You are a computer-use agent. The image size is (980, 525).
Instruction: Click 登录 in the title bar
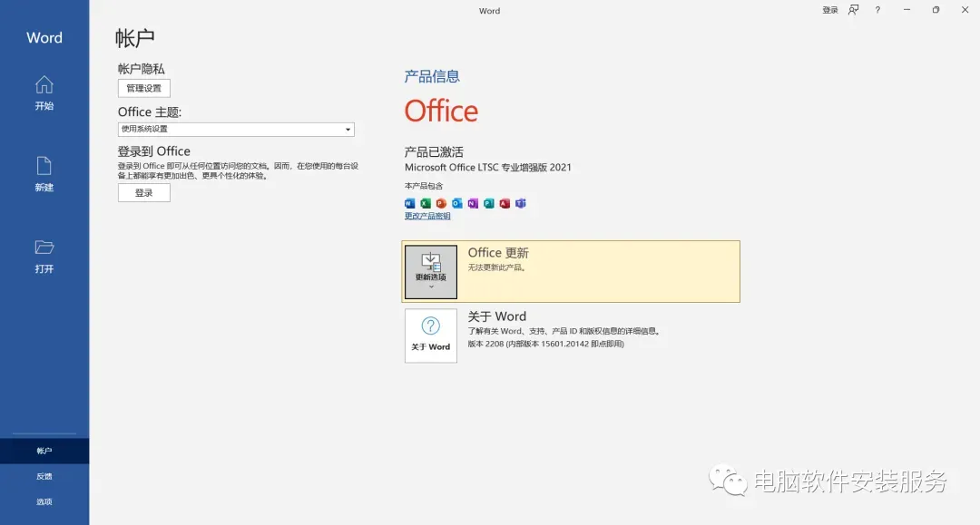pos(830,10)
